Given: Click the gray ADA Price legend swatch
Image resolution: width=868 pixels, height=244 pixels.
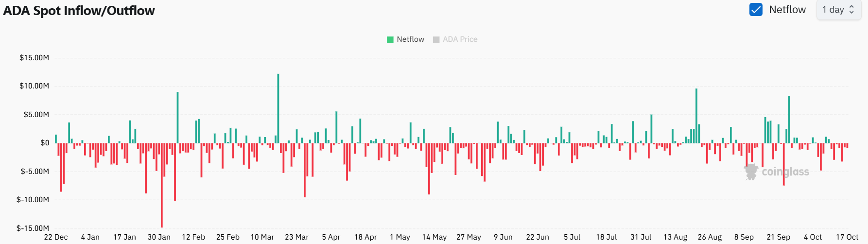Looking at the screenshot, I should (436, 40).
